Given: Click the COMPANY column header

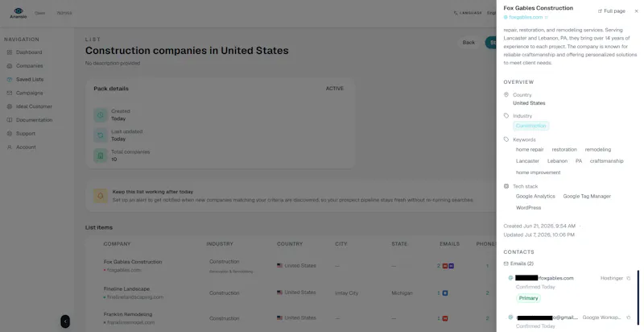Looking at the screenshot, I should coord(117,244).
